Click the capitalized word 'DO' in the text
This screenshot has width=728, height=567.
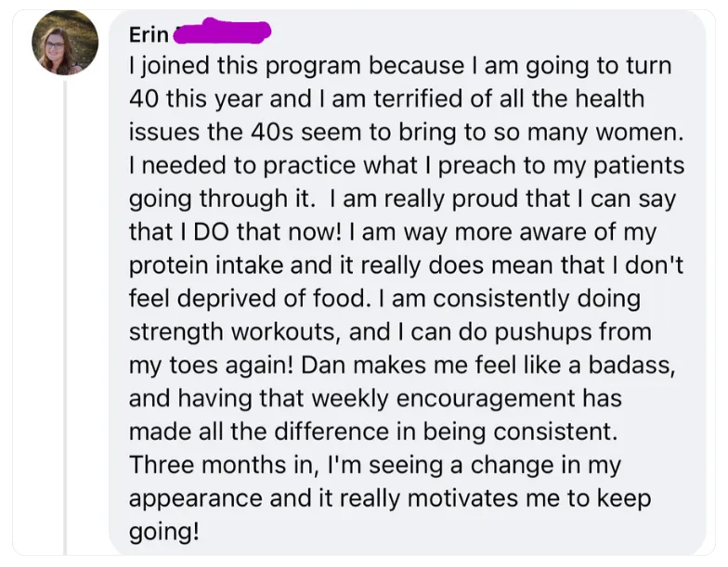[212, 232]
